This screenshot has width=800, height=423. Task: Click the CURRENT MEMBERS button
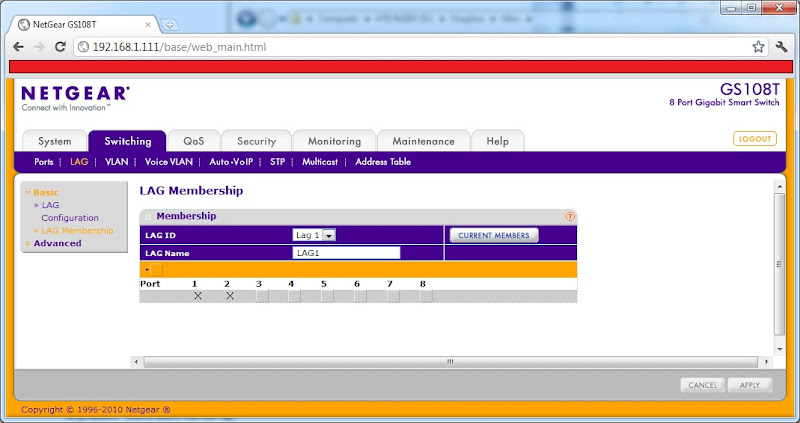(493, 235)
